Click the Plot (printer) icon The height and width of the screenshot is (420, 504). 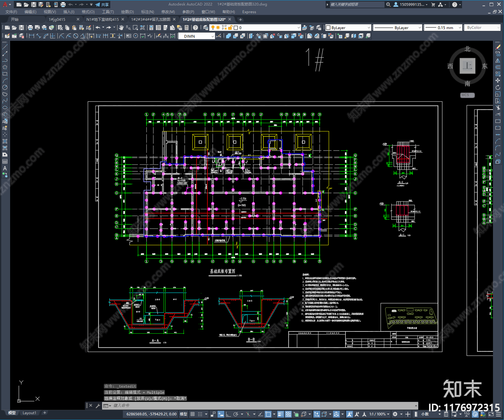click(30, 28)
